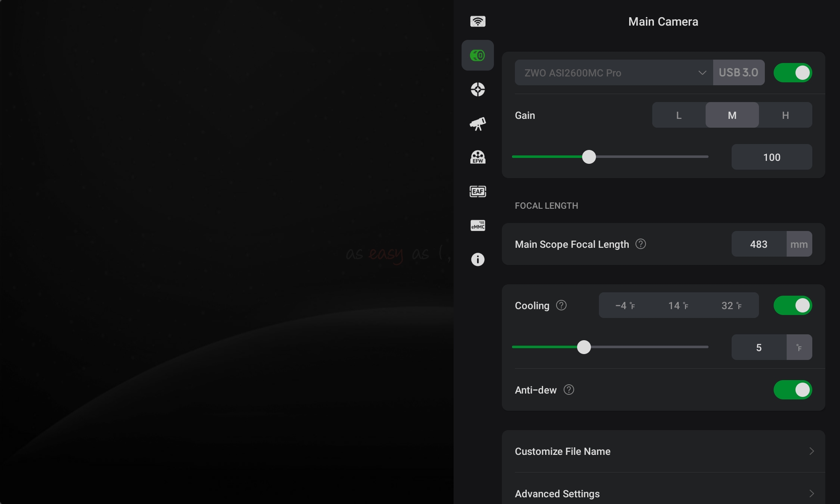Click the mm unit button
840x504 pixels.
click(799, 244)
